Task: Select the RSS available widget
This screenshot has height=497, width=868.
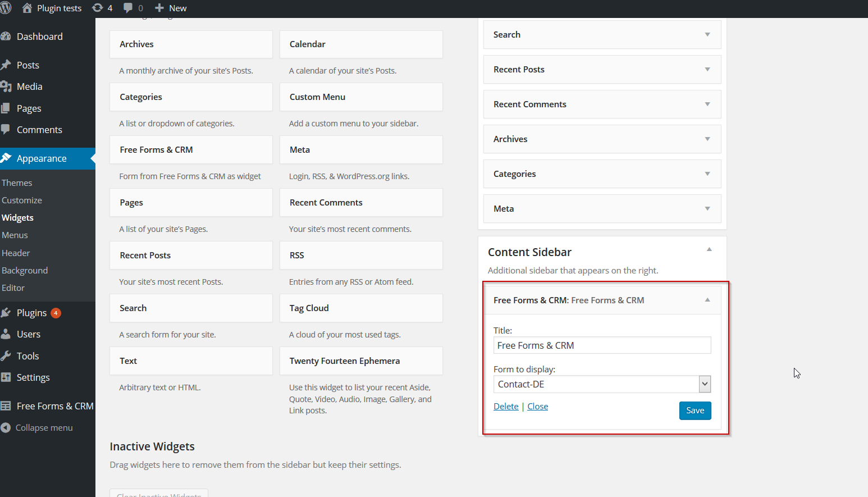Action: click(x=361, y=256)
